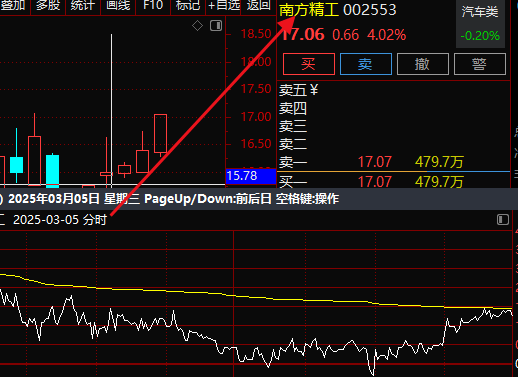
Task: Open the 标记 mark menu
Action: [188, 5]
